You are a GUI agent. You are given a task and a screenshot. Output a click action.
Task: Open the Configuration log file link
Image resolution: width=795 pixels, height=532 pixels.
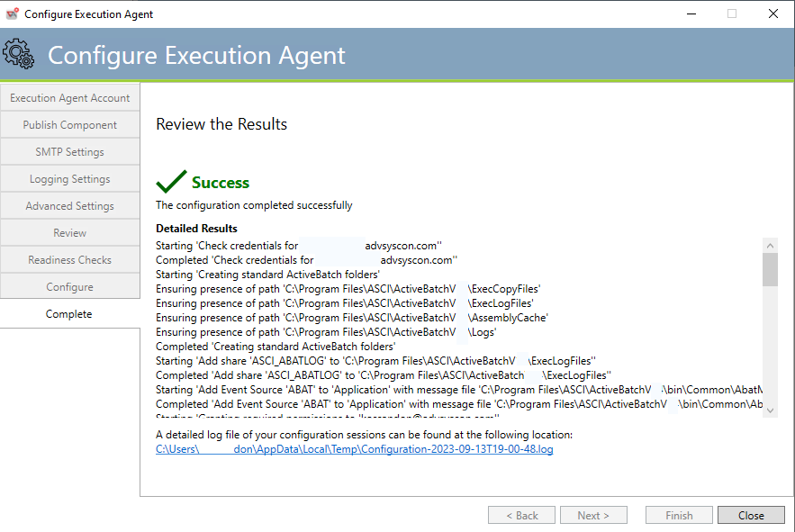tap(355, 449)
